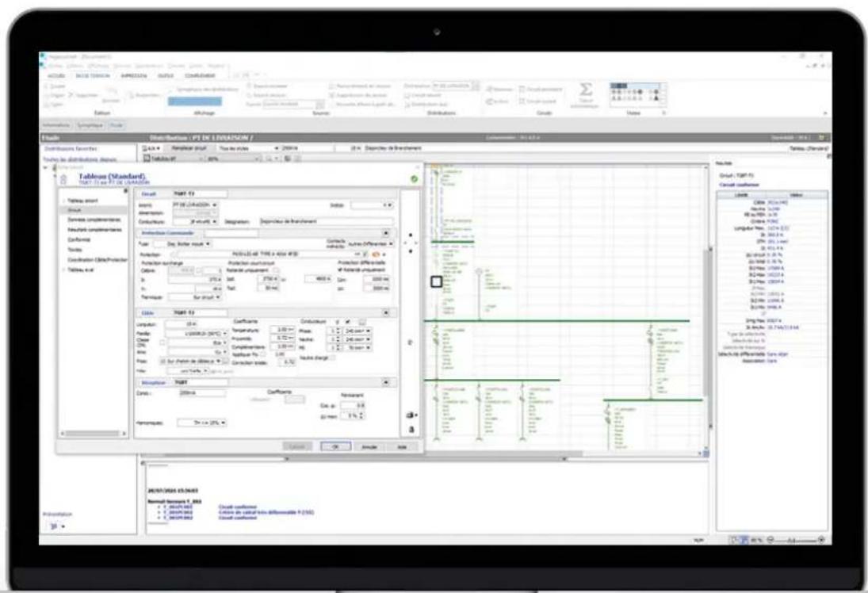Click the Remplacer circuit button
Viewport: 868px width, 593px height.
coord(189,148)
